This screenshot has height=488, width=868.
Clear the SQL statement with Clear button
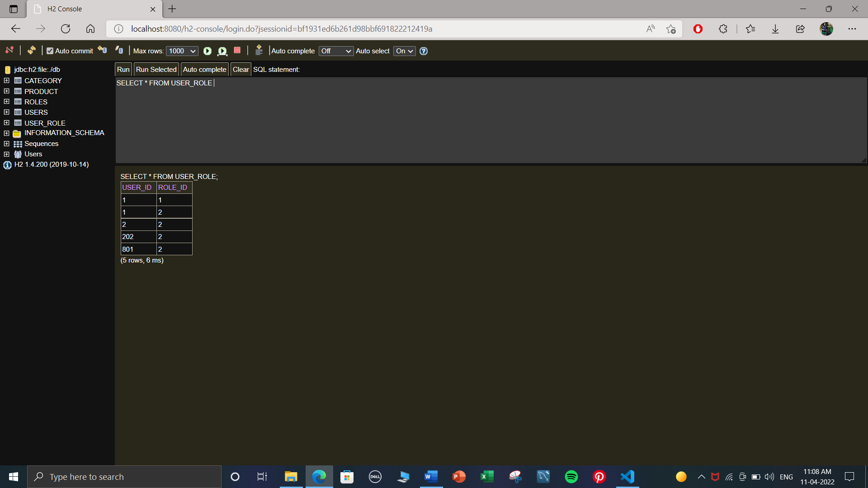[241, 69]
